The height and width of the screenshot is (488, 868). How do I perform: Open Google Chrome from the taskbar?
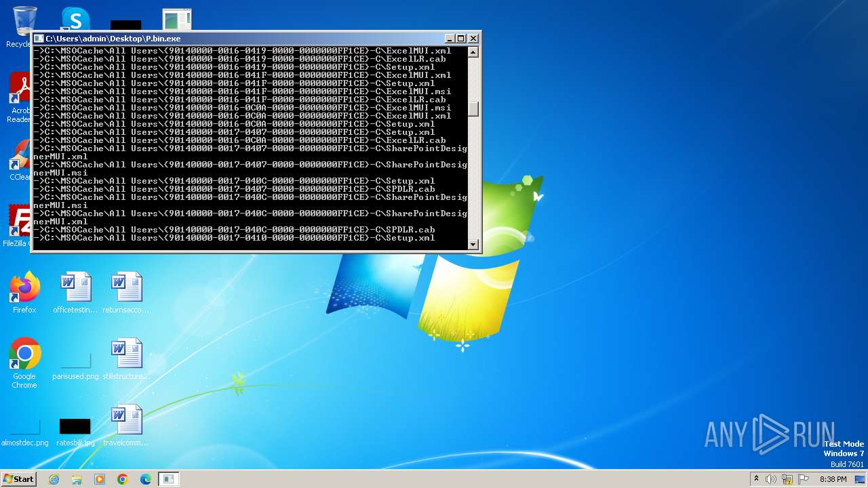pos(123,479)
